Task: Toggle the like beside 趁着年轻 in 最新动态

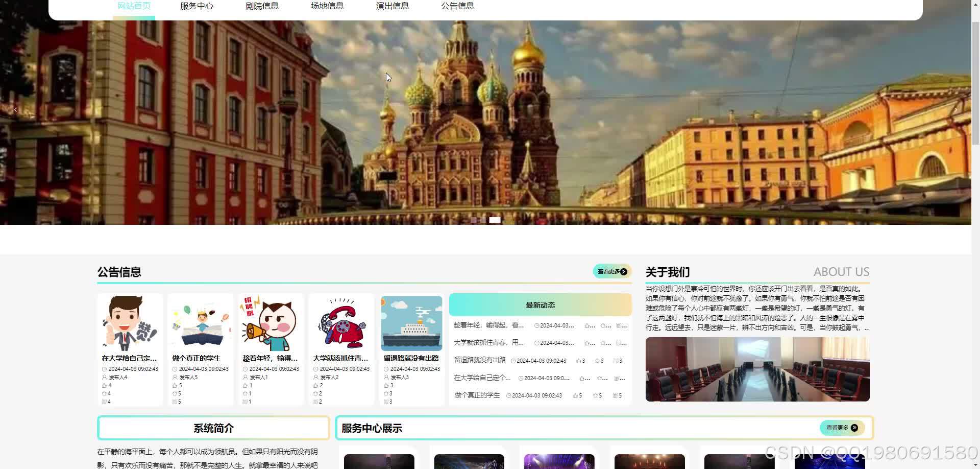Action: (x=587, y=326)
